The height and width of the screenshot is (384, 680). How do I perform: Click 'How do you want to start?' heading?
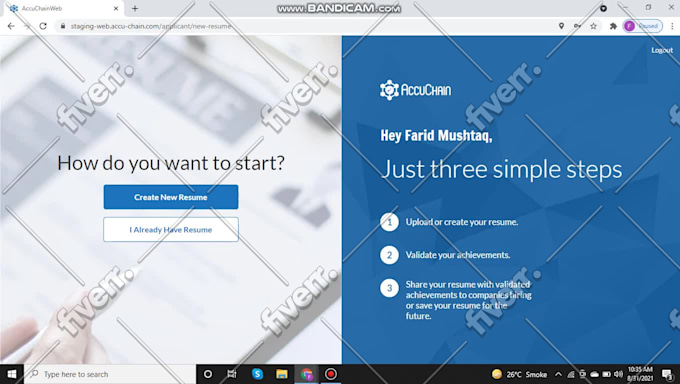[x=171, y=163]
